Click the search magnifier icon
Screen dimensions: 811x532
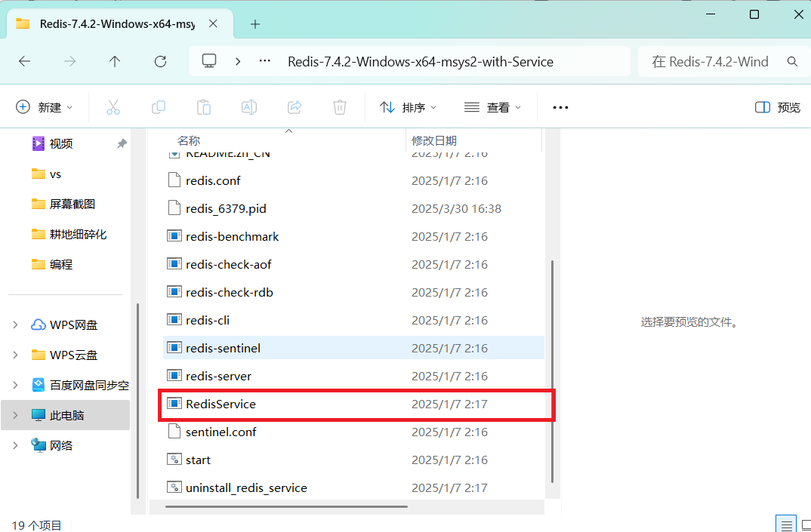pyautogui.click(x=792, y=62)
